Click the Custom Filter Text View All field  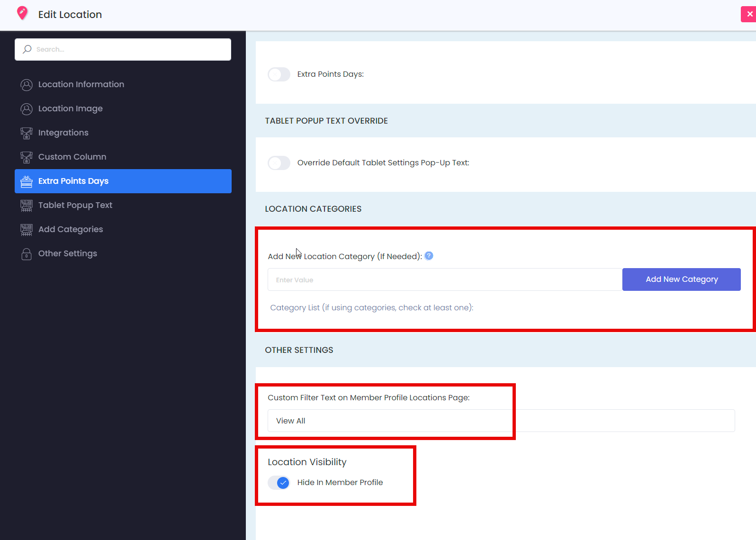pos(501,421)
